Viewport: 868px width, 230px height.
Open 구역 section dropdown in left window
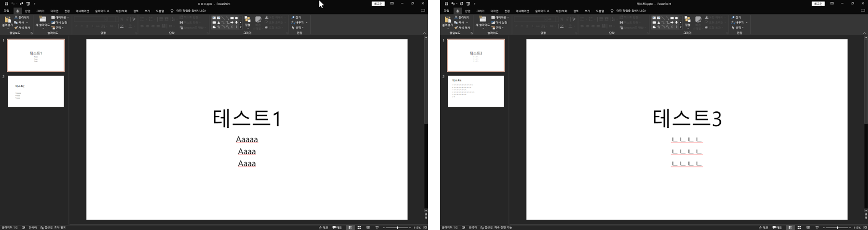tap(57, 27)
